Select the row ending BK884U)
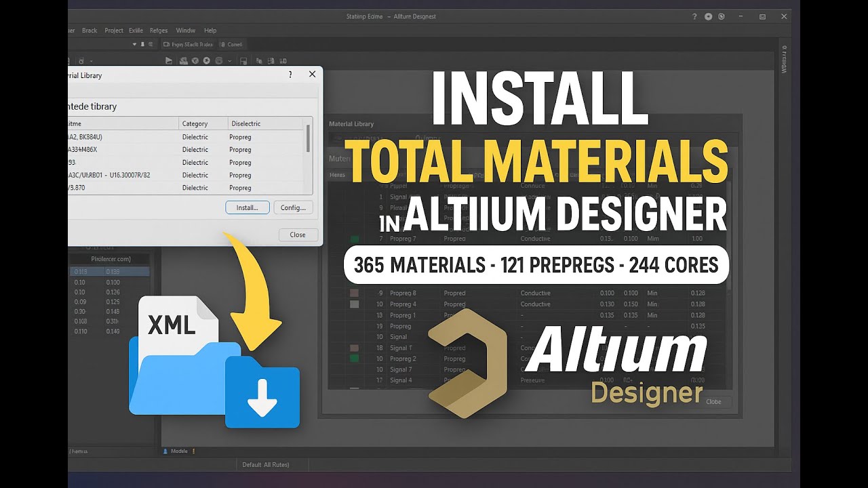Image resolution: width=868 pixels, height=488 pixels. click(x=186, y=137)
